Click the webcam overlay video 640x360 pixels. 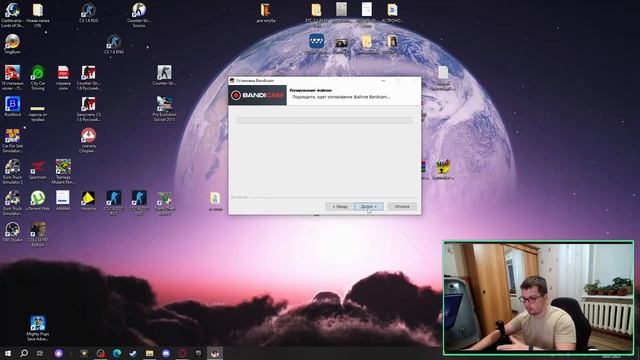point(539,298)
